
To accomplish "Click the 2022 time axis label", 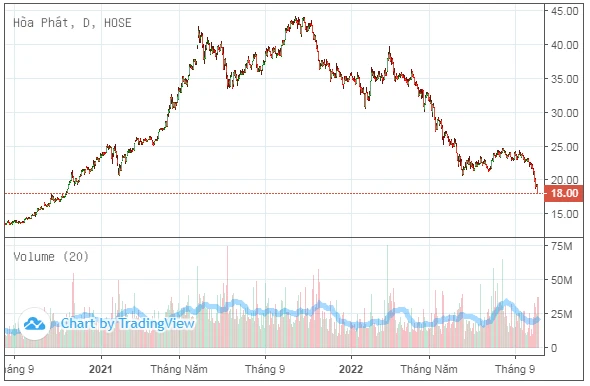I will [351, 369].
